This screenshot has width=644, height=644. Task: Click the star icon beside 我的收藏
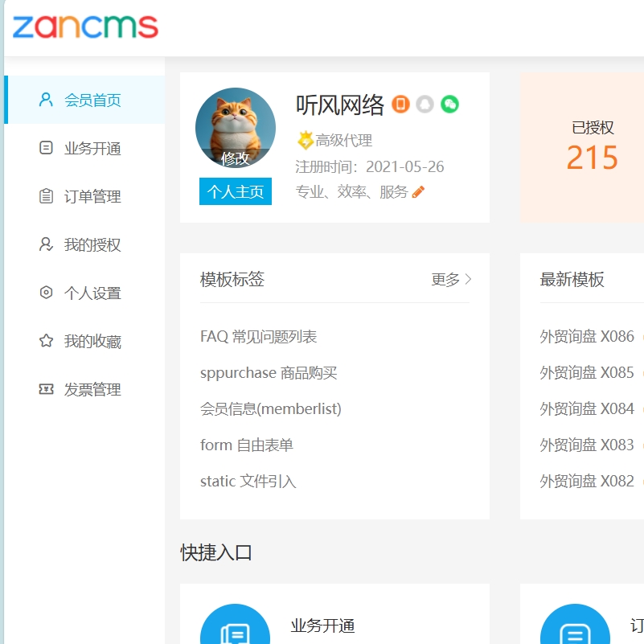coord(47,341)
